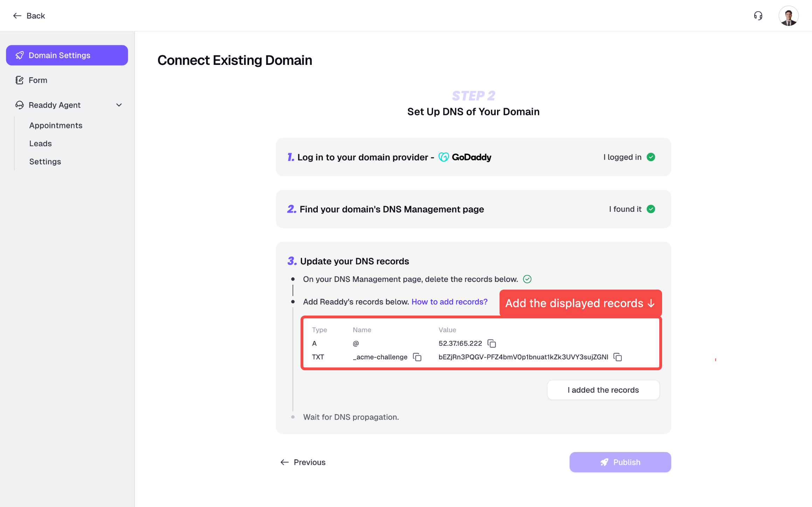Viewport: 812px width, 507px height.
Task: Open the user profile avatar
Action: 788,16
